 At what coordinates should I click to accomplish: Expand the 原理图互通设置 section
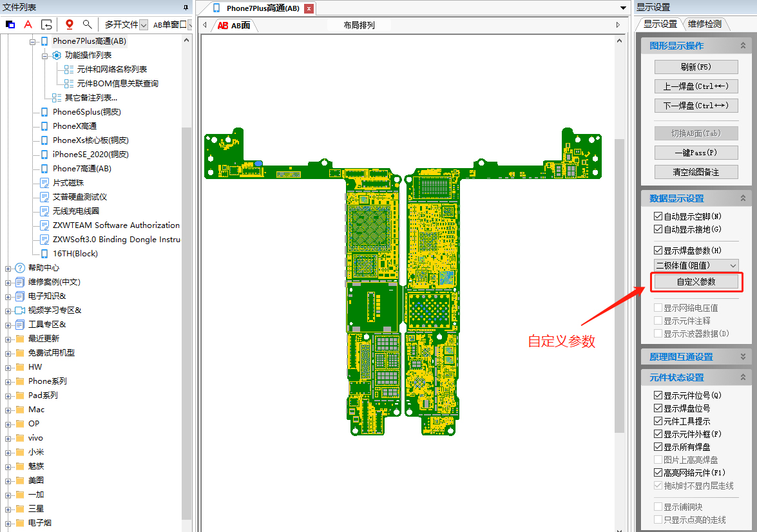[743, 357]
